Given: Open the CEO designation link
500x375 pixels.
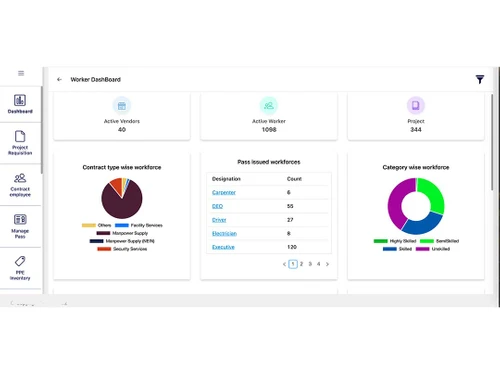Looking at the screenshot, I should [x=217, y=206].
